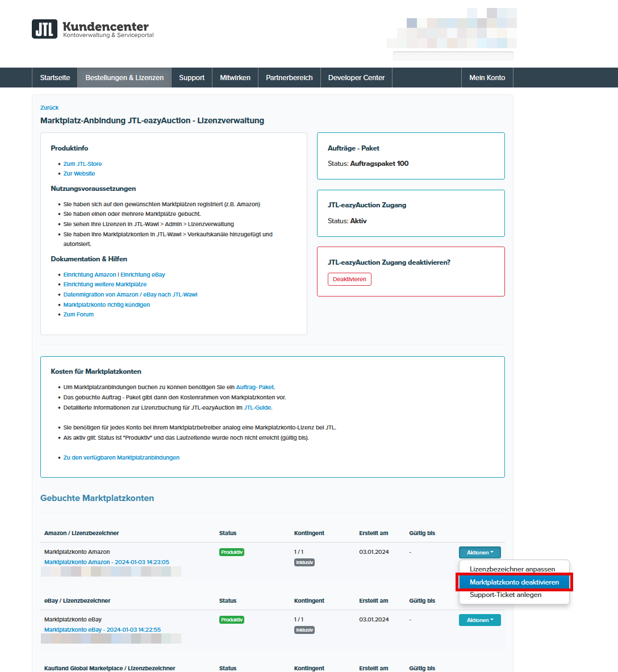Click the 'Nutzungsvoraussetzungen' heading
This screenshot has height=672, width=618.
pos(93,189)
